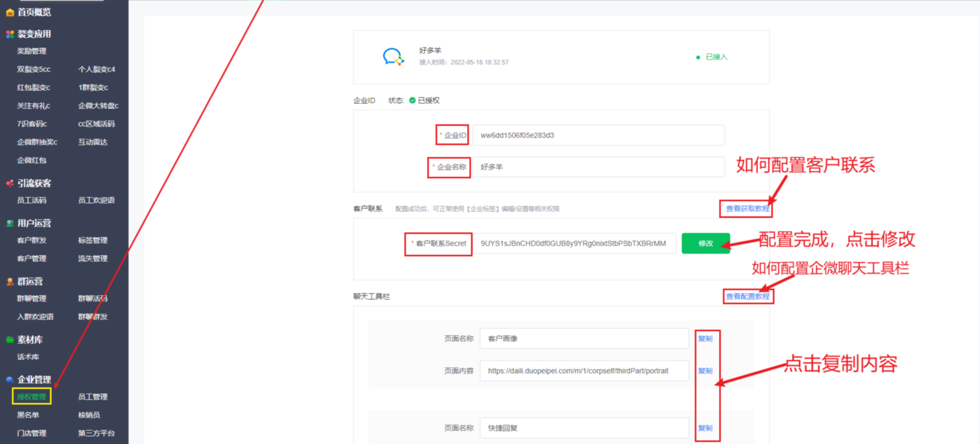Expand the 素材库 section header

[30, 340]
